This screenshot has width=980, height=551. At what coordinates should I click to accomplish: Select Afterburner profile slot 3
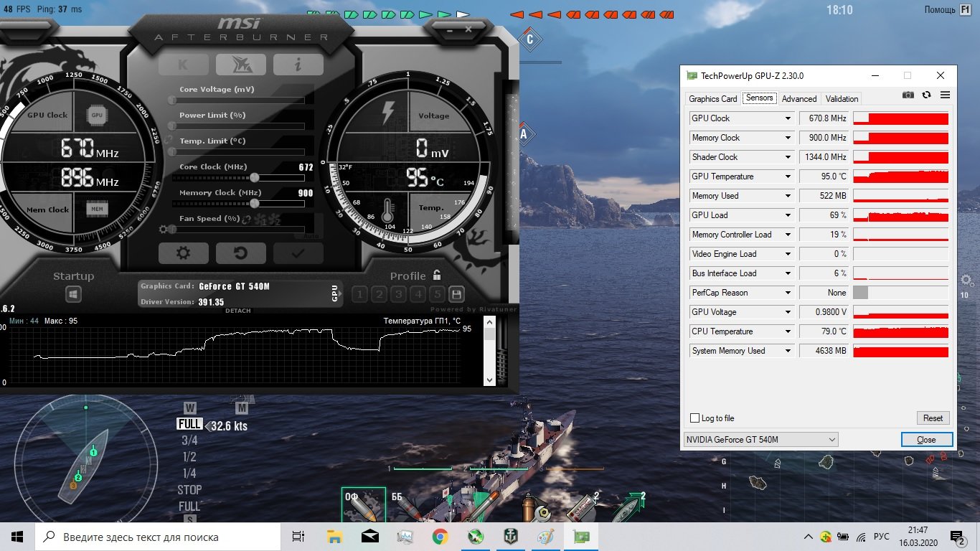coord(398,294)
